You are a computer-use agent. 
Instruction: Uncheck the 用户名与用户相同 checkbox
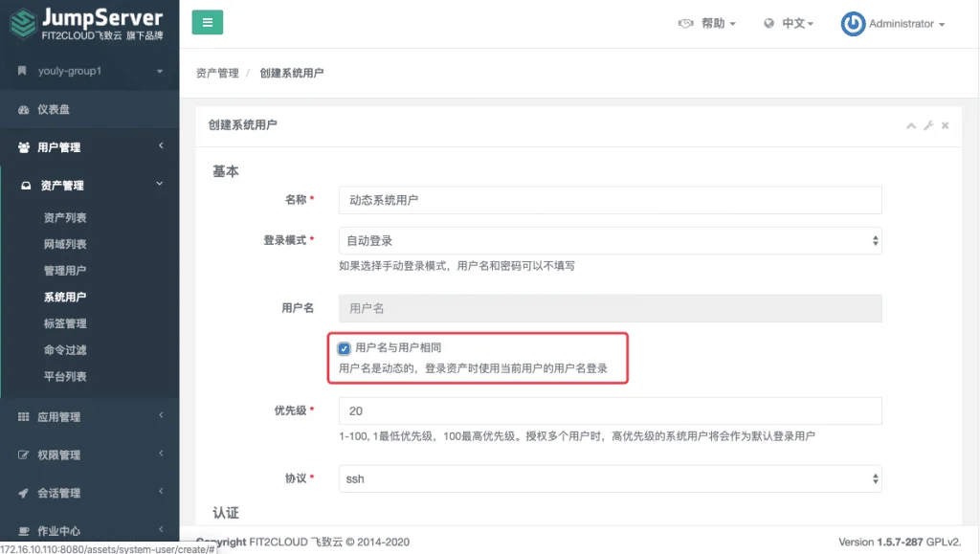(345, 348)
